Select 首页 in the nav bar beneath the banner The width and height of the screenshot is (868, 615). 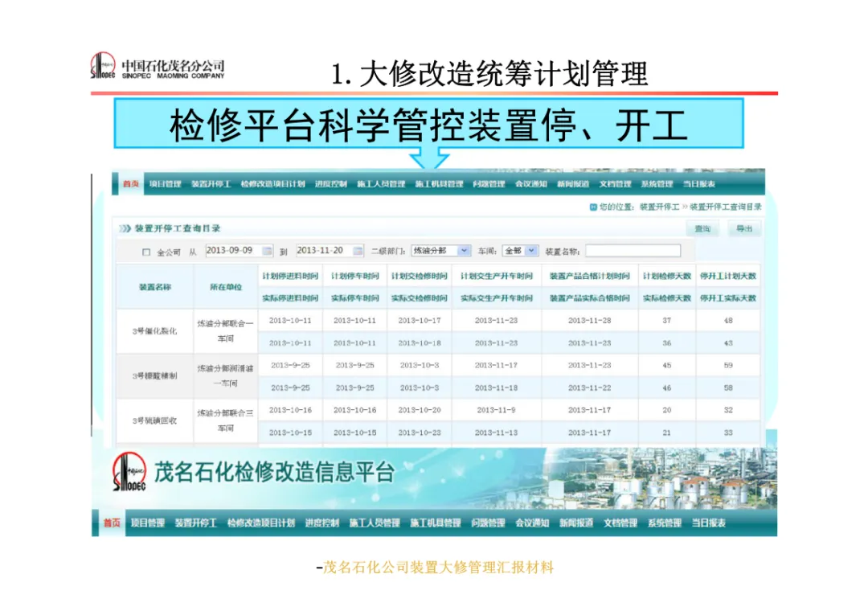pos(111,523)
